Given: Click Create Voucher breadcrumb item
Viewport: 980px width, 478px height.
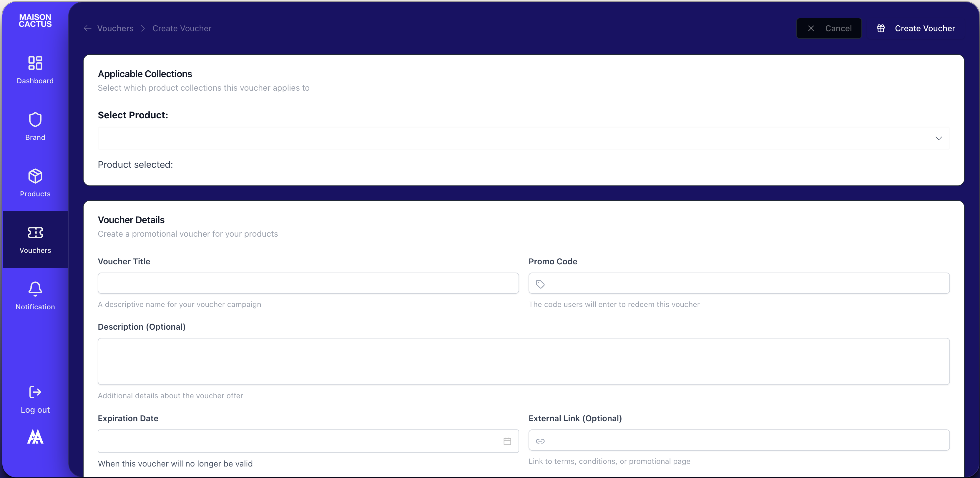Looking at the screenshot, I should (182, 28).
